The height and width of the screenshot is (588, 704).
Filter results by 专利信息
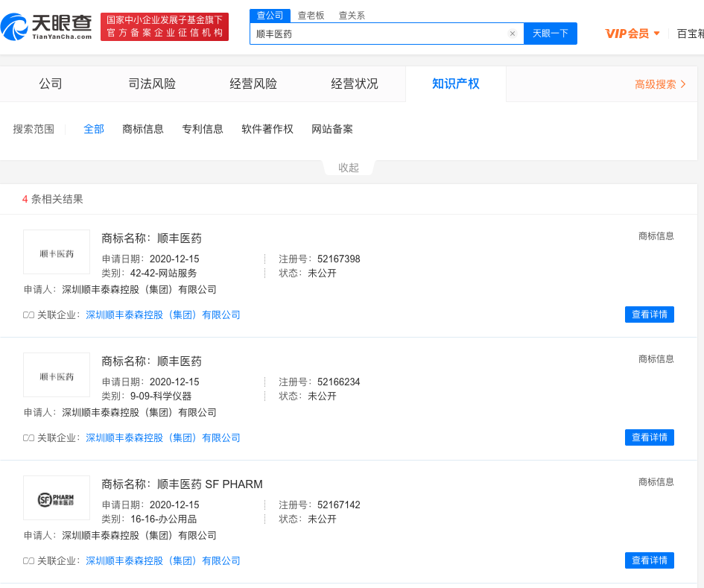point(203,129)
